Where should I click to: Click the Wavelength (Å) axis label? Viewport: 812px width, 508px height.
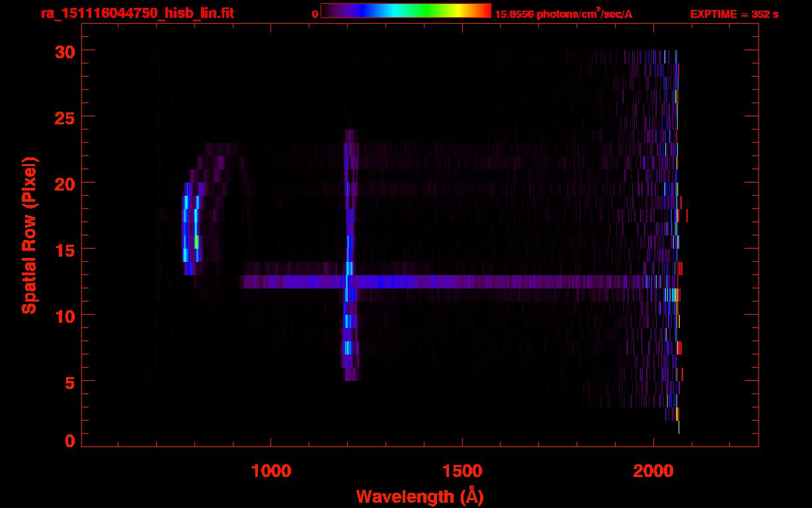tap(421, 496)
